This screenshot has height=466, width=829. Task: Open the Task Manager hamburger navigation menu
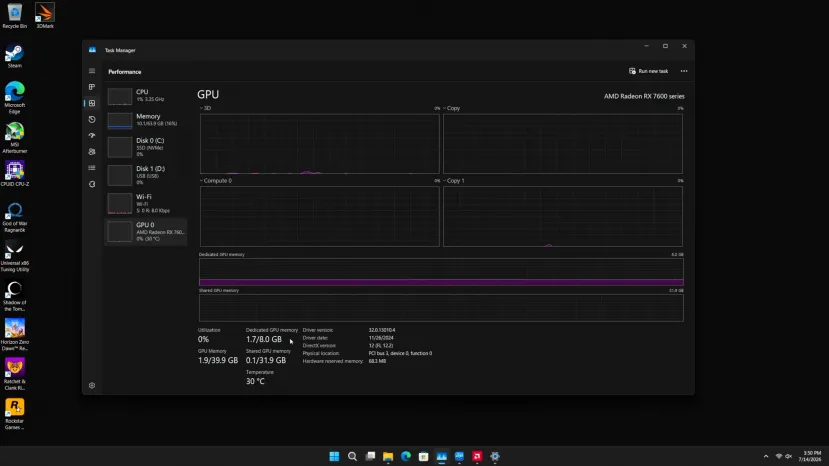92,71
